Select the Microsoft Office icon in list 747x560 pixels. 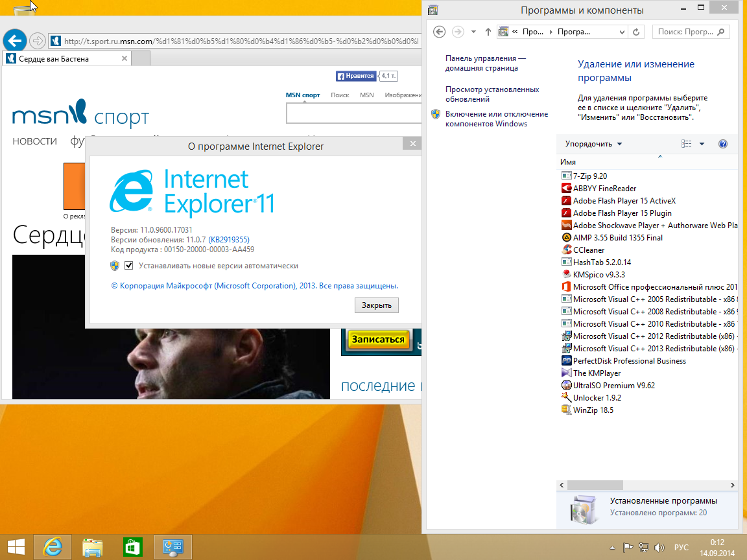tap(567, 286)
